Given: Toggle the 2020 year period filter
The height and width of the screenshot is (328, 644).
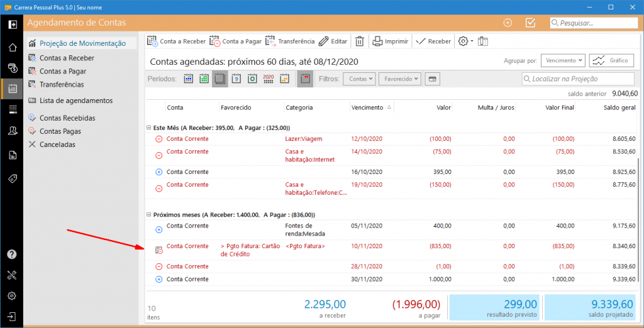Looking at the screenshot, I should point(269,79).
